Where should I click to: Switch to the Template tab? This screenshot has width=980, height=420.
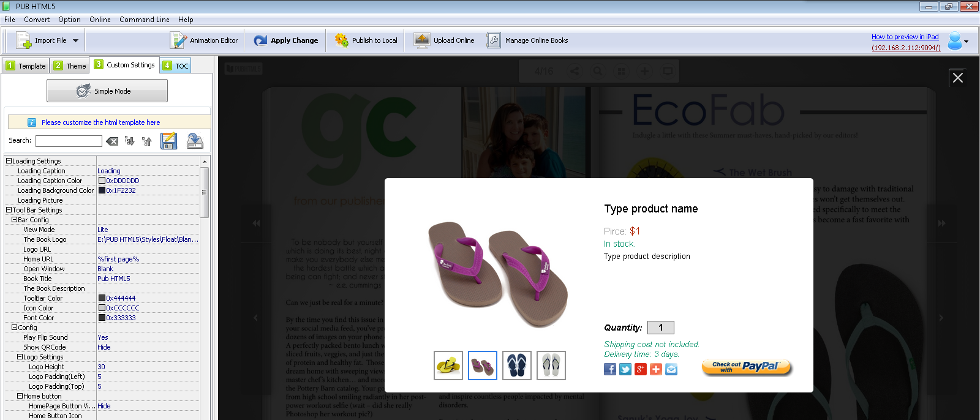click(x=26, y=66)
